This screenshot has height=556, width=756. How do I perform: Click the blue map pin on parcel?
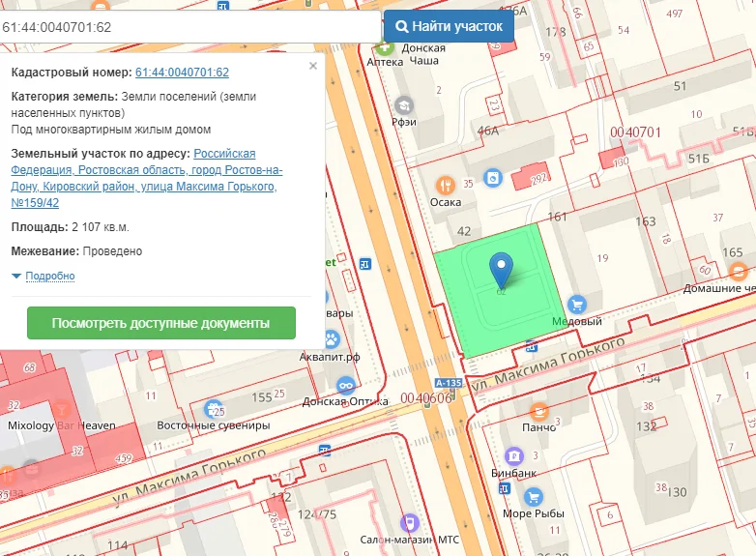tap(501, 267)
